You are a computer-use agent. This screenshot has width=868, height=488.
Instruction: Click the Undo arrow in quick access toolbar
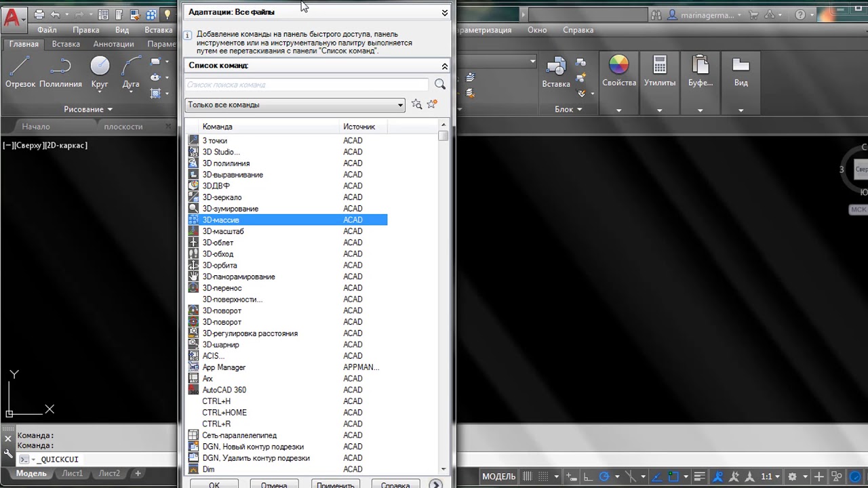point(55,14)
